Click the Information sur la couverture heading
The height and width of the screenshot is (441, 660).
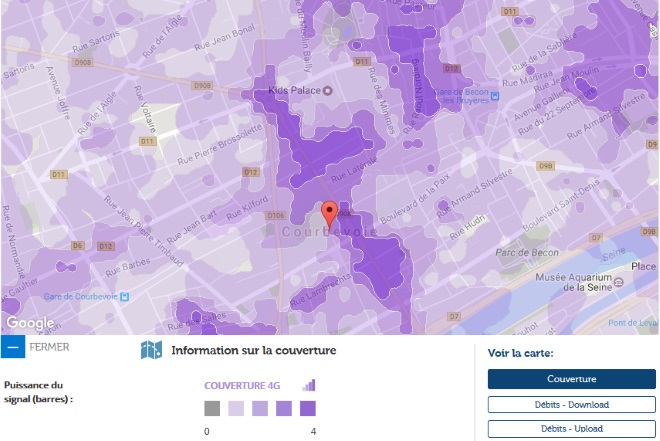coord(254,350)
